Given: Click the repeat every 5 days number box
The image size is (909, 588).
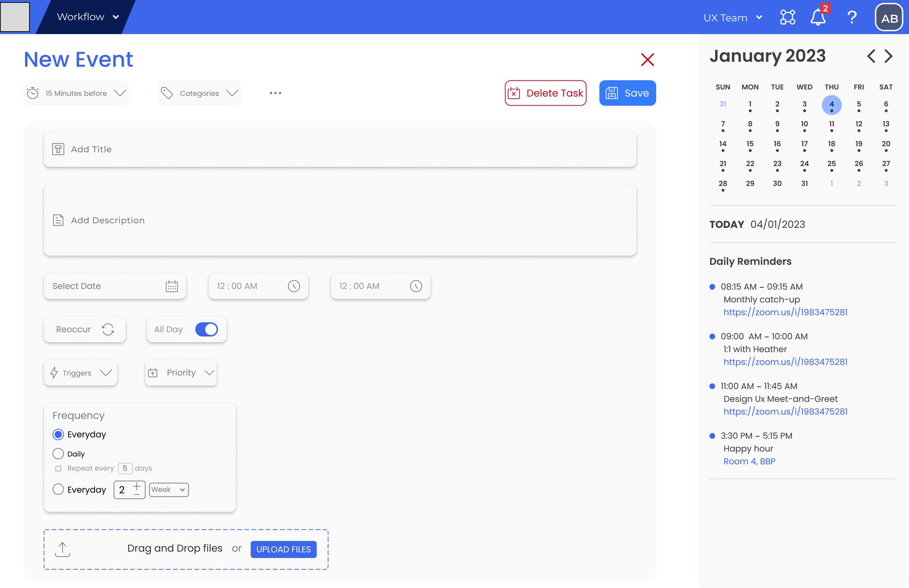Looking at the screenshot, I should 125,469.
